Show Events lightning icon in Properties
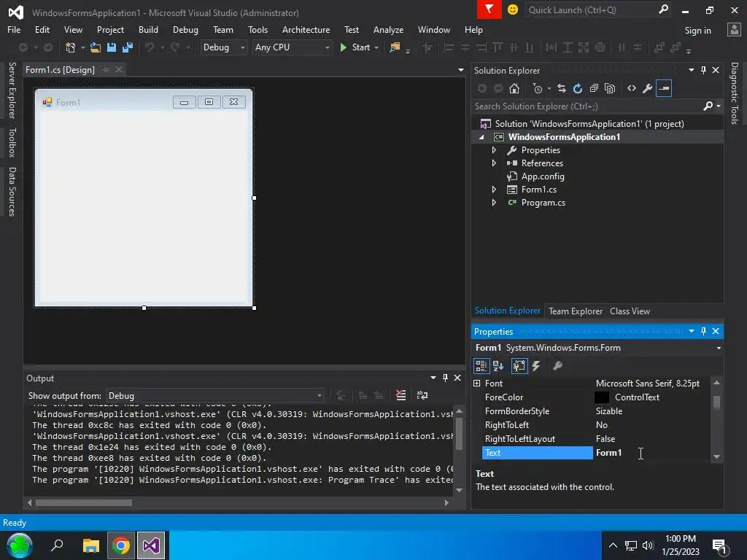 536,366
